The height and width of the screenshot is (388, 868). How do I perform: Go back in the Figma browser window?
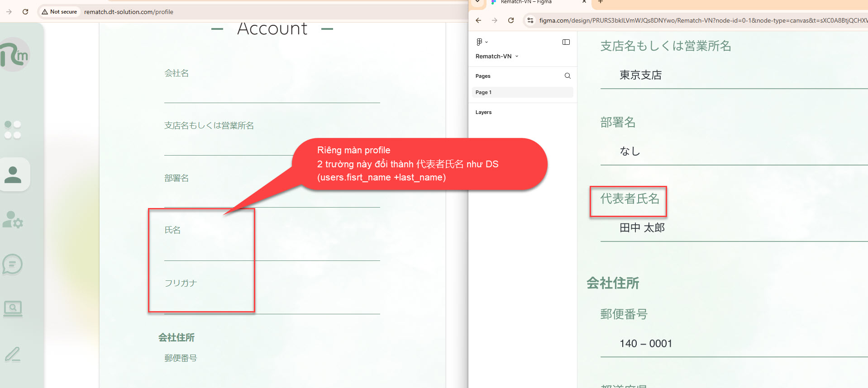[x=478, y=20]
